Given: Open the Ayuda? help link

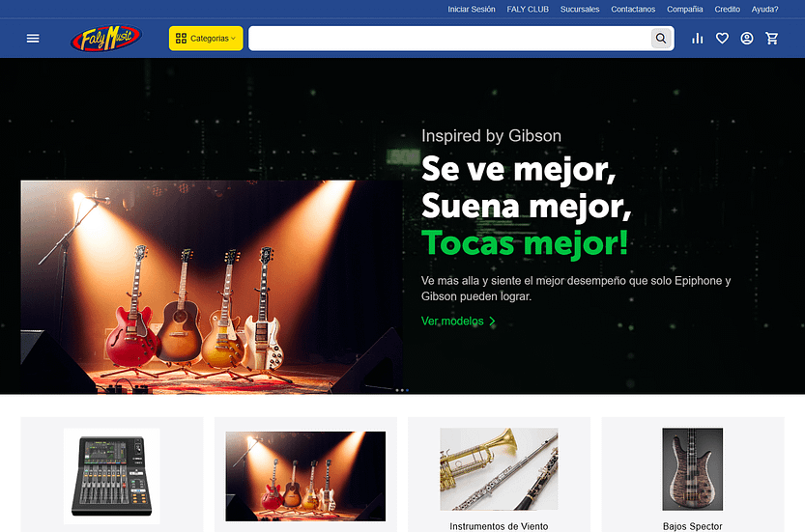Looking at the screenshot, I should pyautogui.click(x=765, y=10).
